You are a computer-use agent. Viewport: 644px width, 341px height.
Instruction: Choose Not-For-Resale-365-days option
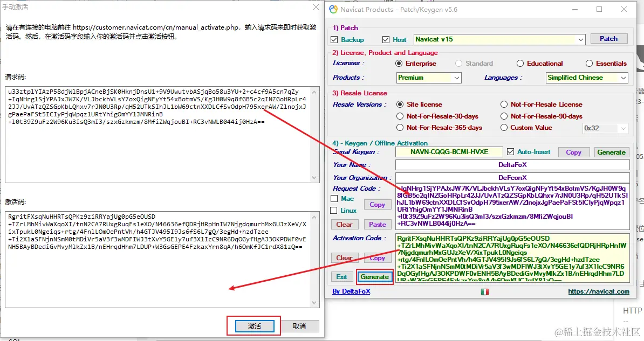[400, 128]
